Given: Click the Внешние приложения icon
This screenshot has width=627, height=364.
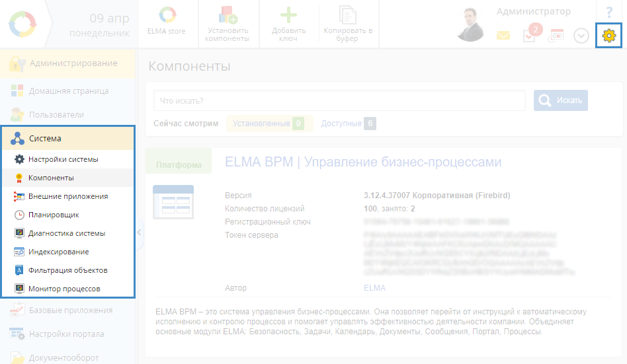Looking at the screenshot, I should pos(19,196).
